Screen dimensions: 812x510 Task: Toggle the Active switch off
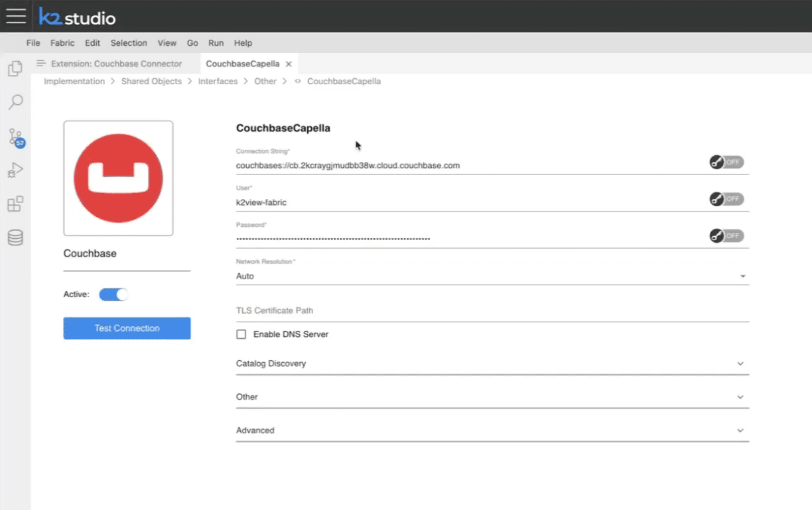tap(113, 294)
